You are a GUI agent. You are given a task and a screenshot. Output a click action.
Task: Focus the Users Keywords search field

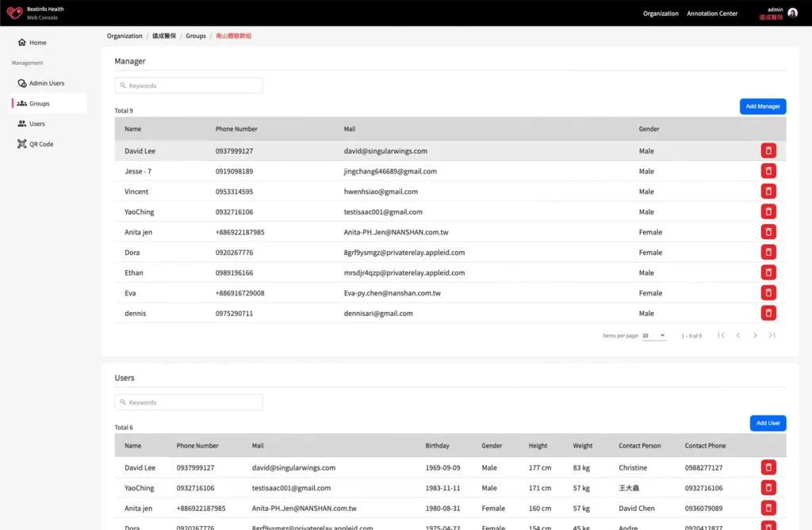189,402
